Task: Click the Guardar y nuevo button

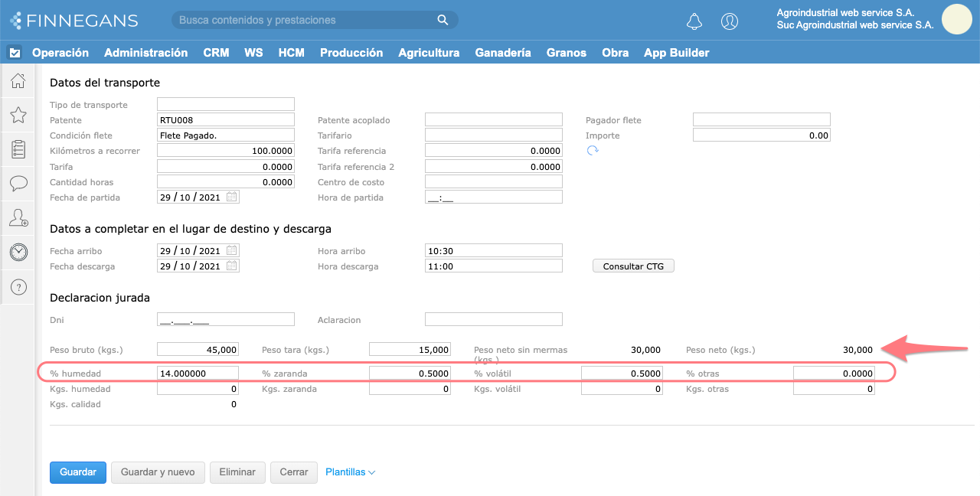Action: 158,472
